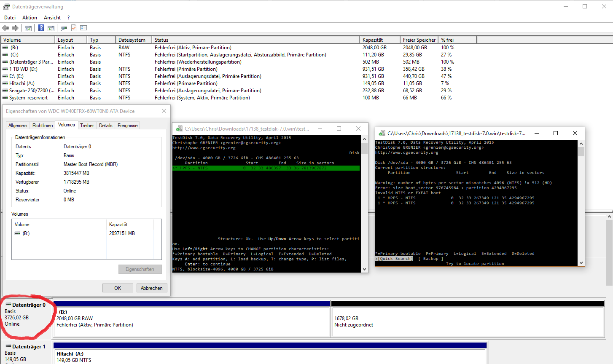
Task: Click the Volume column header in properties Volumes list
Action: point(59,225)
